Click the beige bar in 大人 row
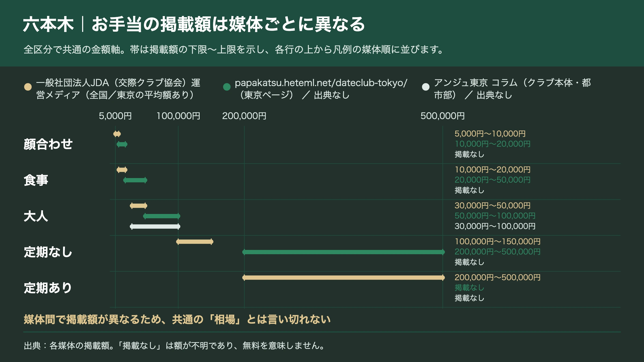Viewport: 644px width, 362px height. pyautogui.click(x=138, y=206)
